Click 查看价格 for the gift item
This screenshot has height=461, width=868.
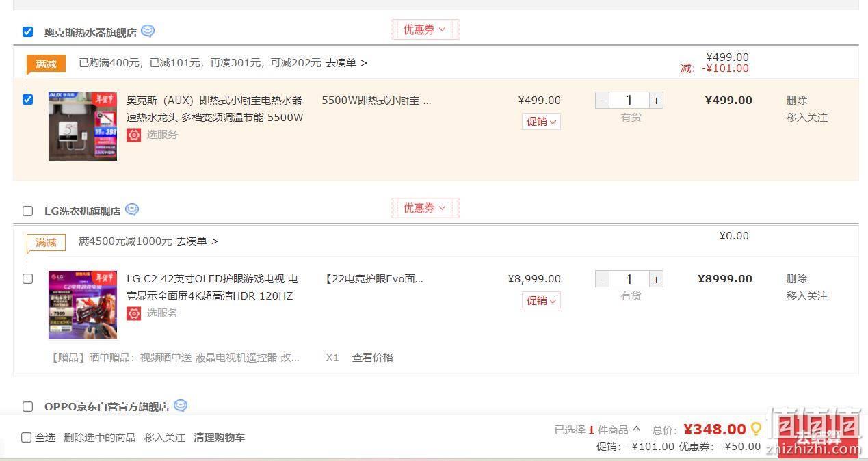[373, 358]
